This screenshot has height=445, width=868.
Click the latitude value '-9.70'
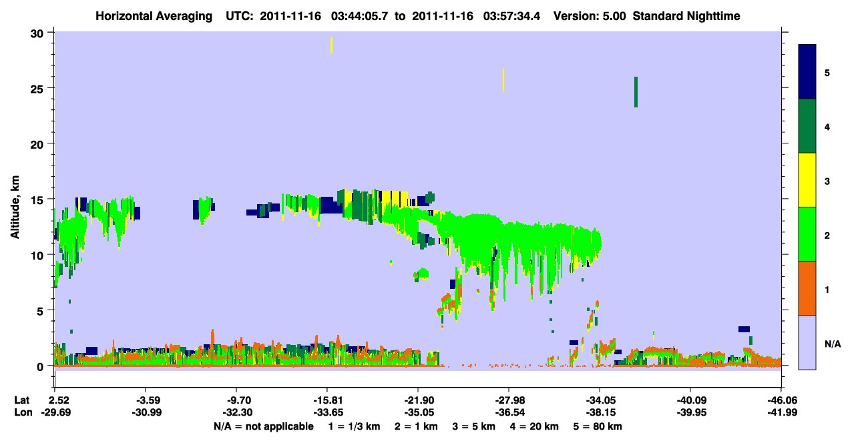(x=236, y=401)
